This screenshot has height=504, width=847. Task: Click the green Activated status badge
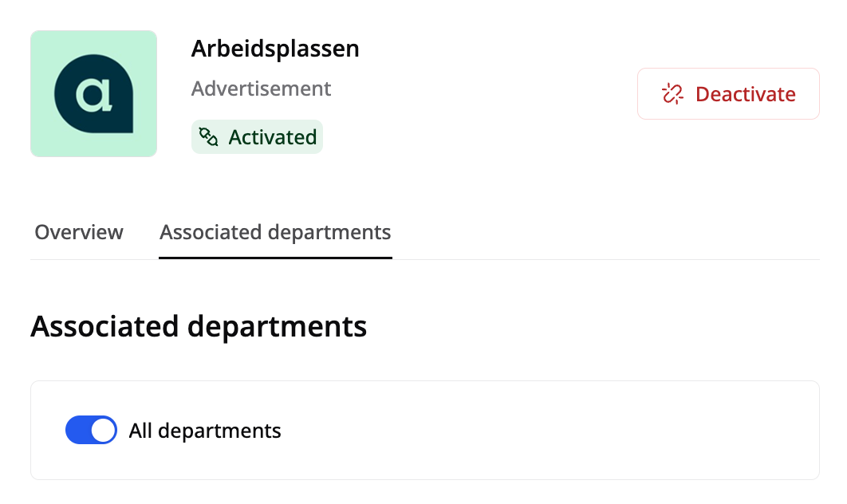pyautogui.click(x=257, y=136)
